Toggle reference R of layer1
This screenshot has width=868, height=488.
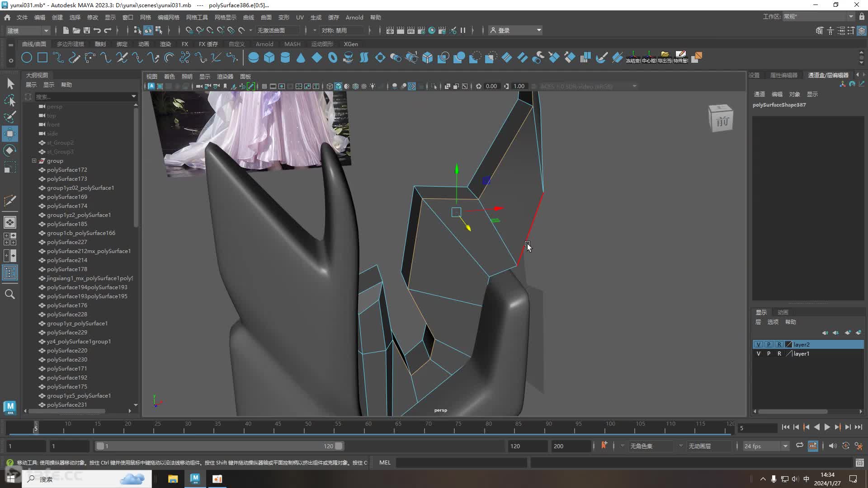(x=779, y=354)
